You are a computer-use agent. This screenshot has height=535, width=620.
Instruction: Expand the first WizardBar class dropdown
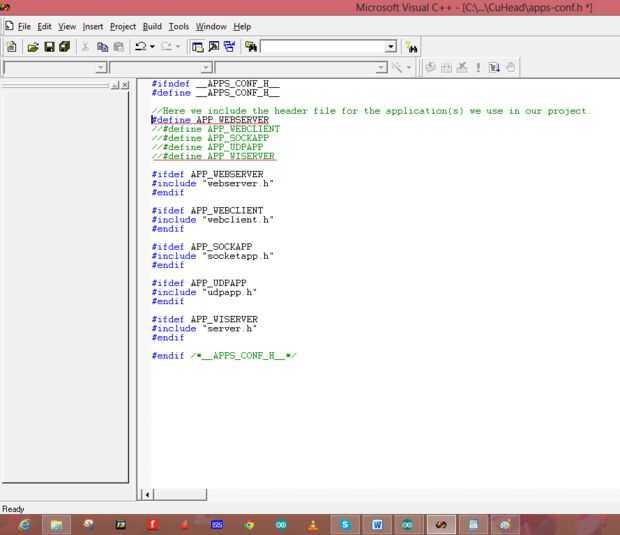click(100, 68)
